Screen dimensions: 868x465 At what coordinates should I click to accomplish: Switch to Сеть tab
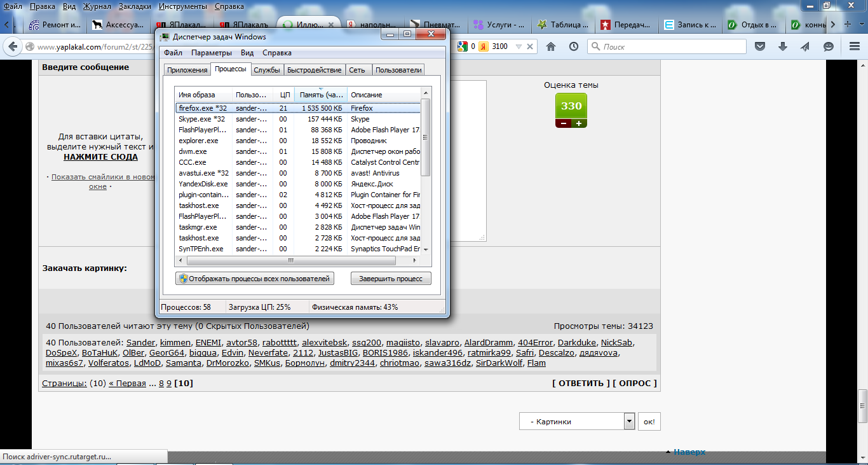357,70
